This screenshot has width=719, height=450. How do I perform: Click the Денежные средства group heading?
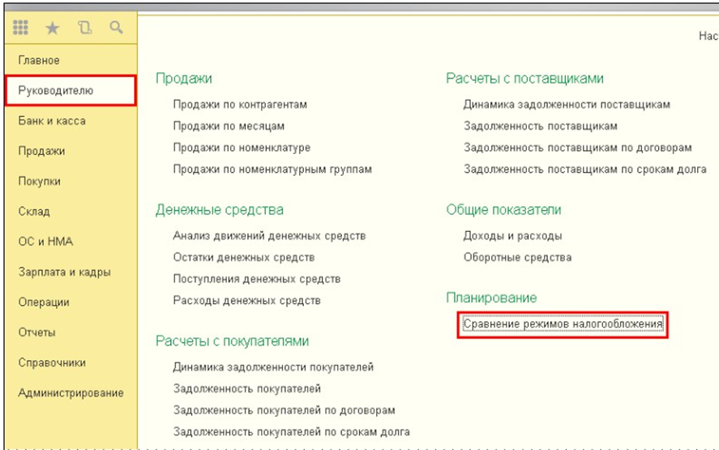coord(220,210)
